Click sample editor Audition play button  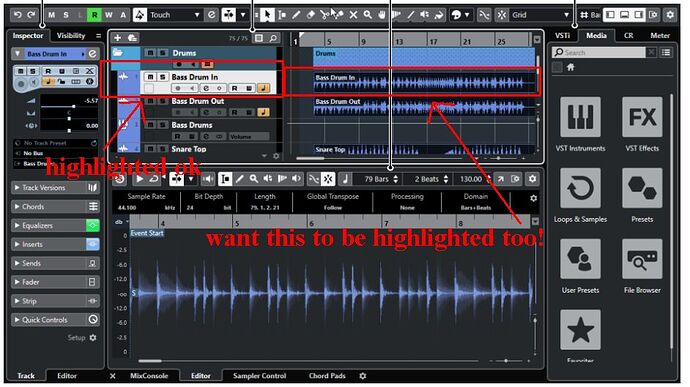[x=139, y=179]
